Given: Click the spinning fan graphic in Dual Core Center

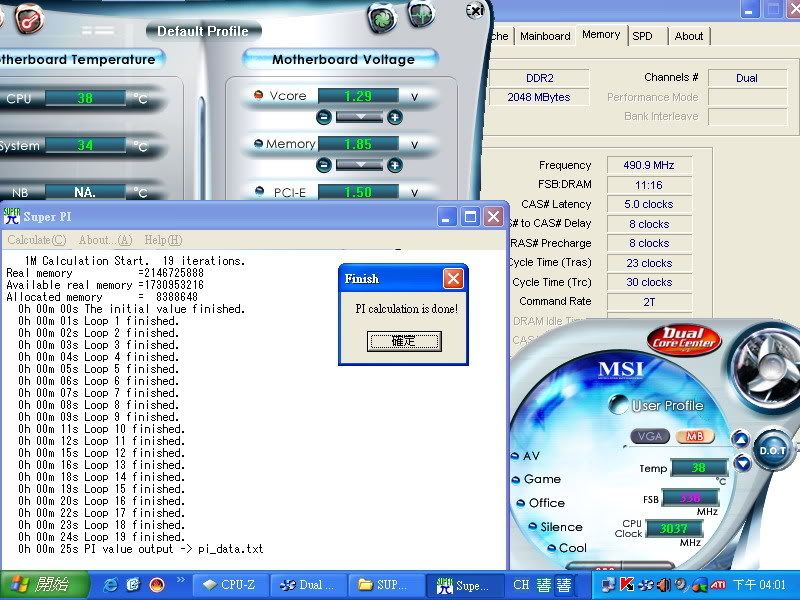Looking at the screenshot, I should pyautogui.click(x=768, y=366).
